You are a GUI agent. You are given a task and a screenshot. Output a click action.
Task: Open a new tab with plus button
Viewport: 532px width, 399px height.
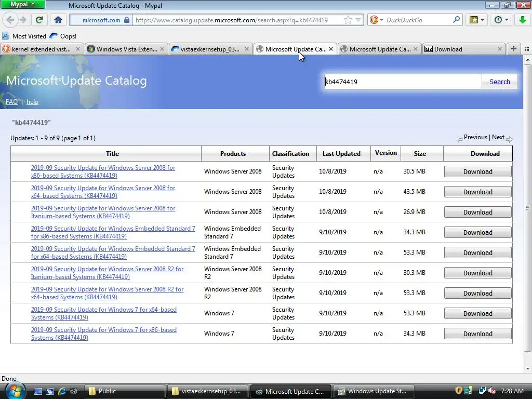(514, 49)
